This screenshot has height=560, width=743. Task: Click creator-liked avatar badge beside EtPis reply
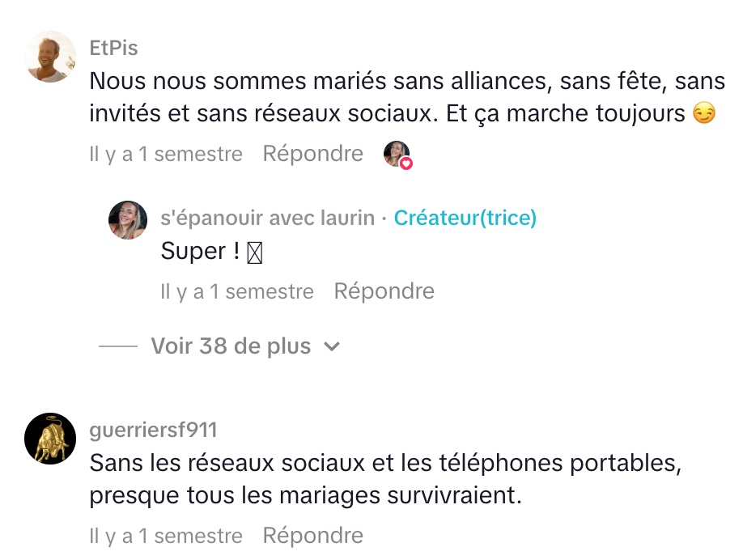(x=397, y=154)
